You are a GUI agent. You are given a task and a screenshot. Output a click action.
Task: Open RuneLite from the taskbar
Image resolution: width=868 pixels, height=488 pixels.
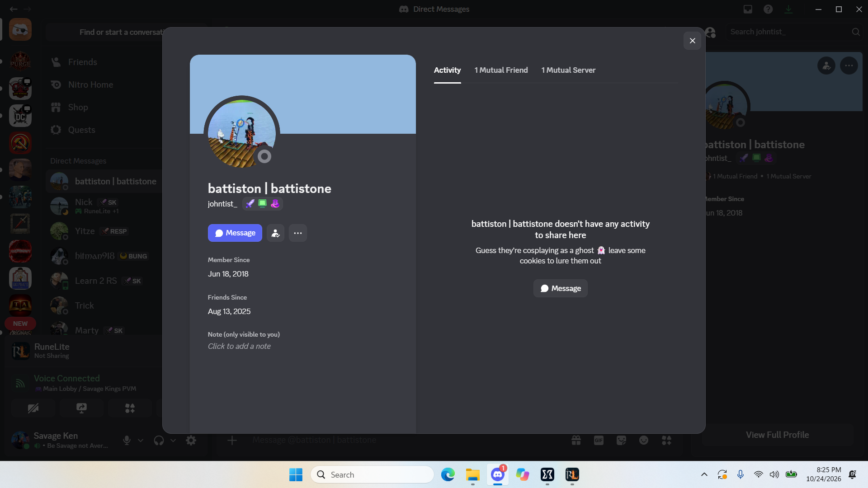pyautogui.click(x=572, y=474)
